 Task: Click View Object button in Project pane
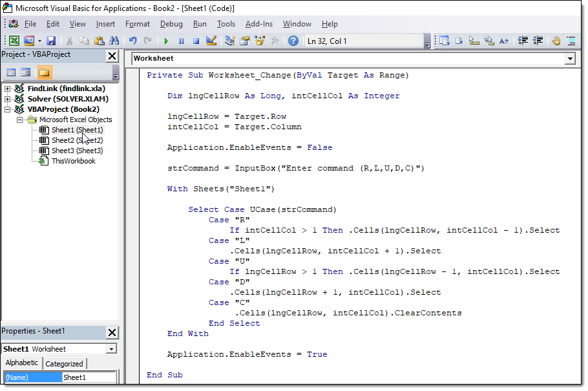(x=26, y=72)
